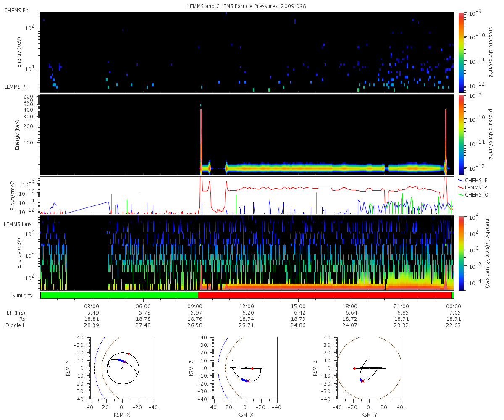Click the red X marker in KSM-X/KSM-Z plot
Viewport: 504px width, 420px height.
[x=248, y=381]
